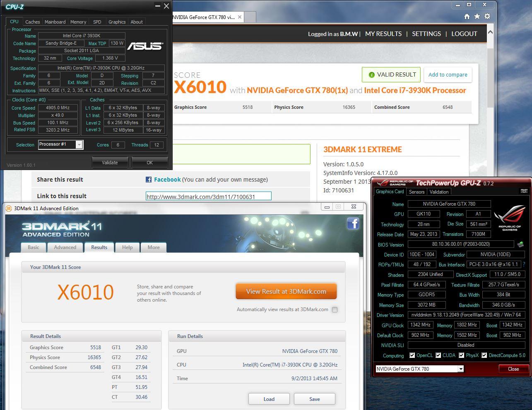Click the Graphics Score 5518 row in 3DMark 11
532x410 pixels.
pos(65,348)
